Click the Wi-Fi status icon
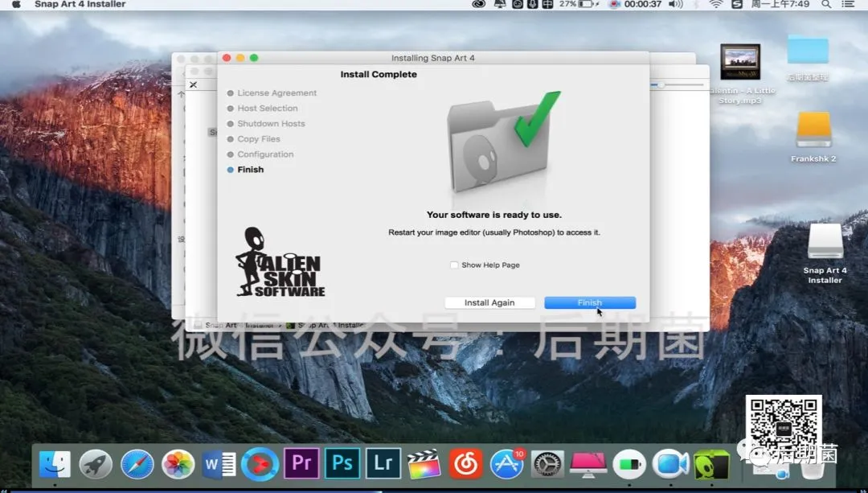 (x=716, y=5)
